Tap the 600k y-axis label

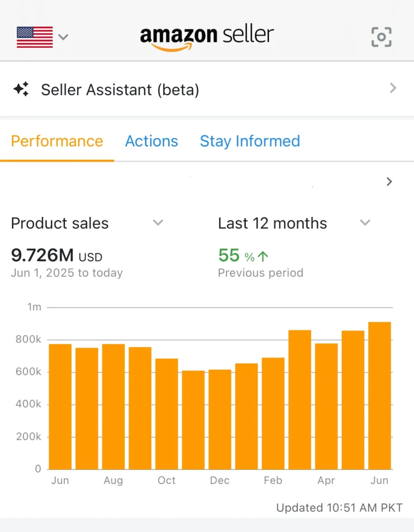pos(29,372)
